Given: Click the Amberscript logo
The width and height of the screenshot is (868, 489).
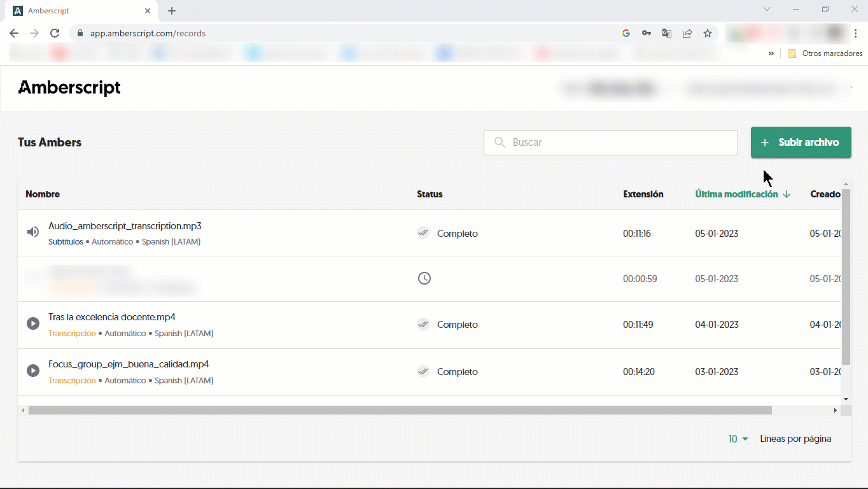Looking at the screenshot, I should pos(69,88).
